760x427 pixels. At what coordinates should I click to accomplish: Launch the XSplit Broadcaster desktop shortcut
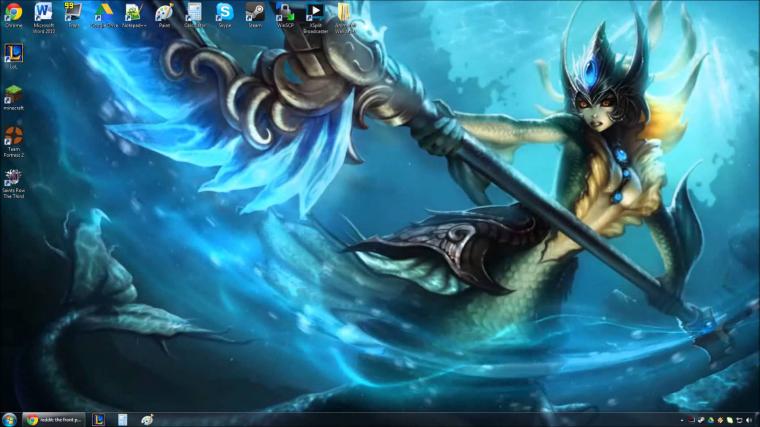[316, 18]
